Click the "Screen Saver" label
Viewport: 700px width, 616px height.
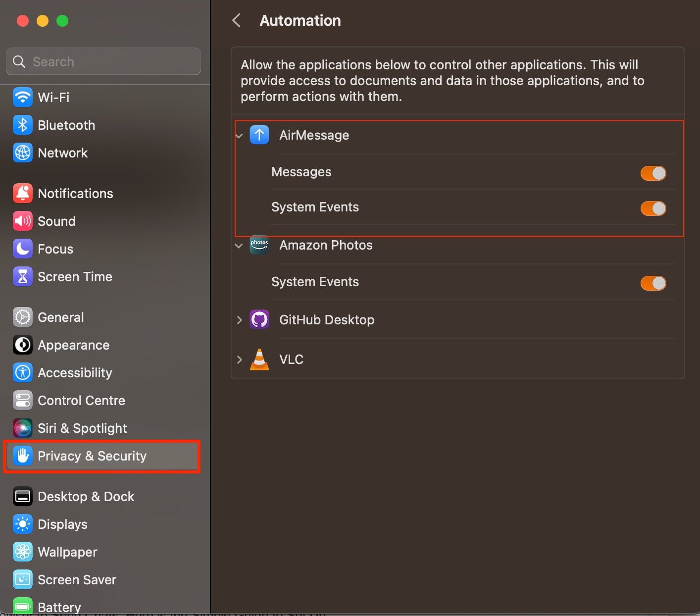click(77, 579)
